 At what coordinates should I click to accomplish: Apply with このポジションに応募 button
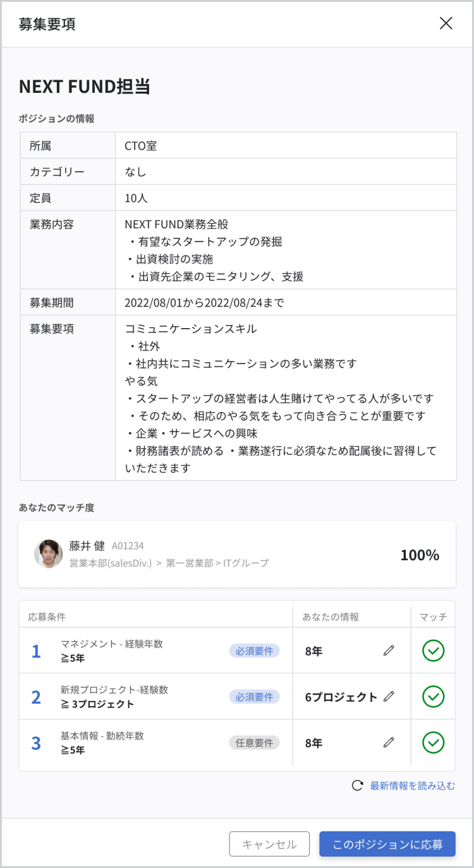(x=387, y=844)
